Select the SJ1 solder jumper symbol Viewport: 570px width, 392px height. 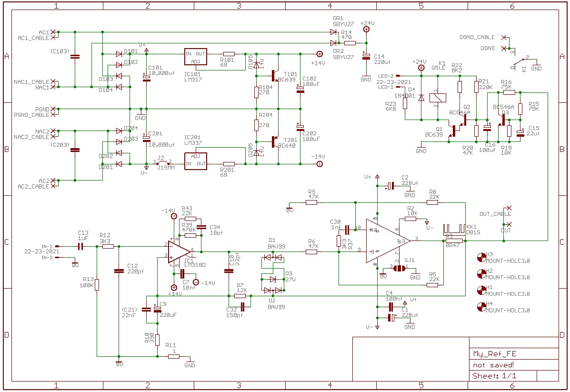[399, 268]
